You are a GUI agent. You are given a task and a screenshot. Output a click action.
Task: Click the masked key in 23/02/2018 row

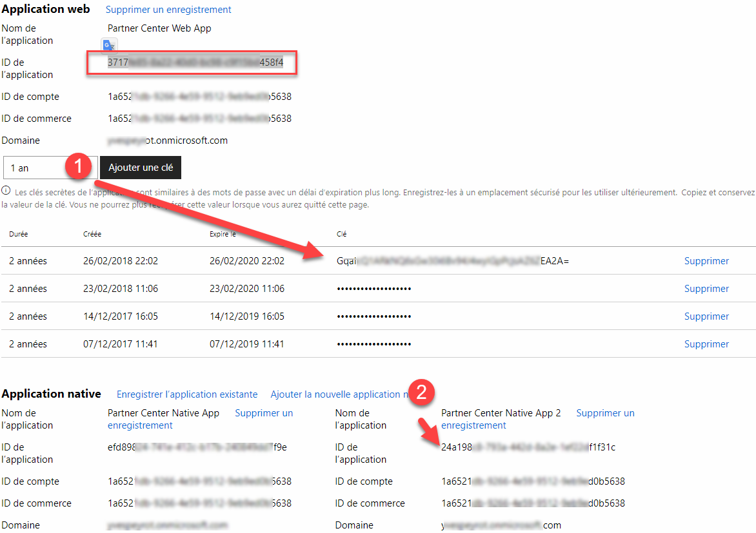coord(373,289)
